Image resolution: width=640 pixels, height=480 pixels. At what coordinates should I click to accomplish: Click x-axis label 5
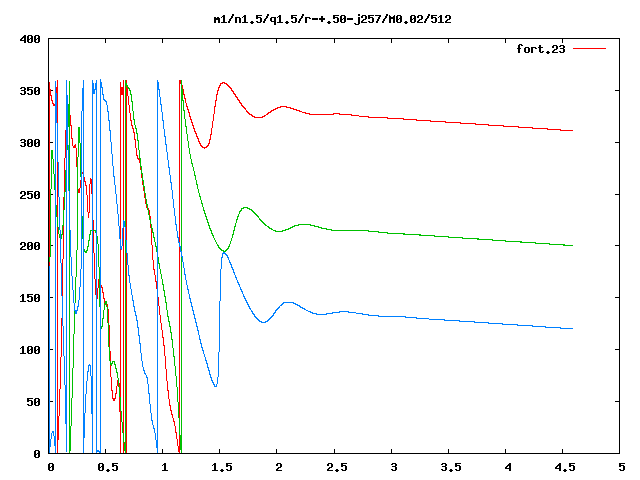[x=621, y=467]
